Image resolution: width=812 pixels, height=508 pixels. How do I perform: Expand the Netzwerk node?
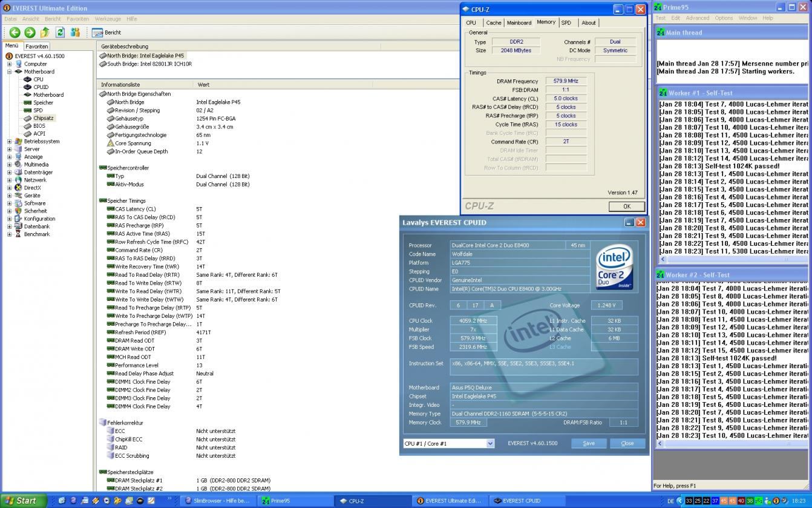[x=9, y=180]
